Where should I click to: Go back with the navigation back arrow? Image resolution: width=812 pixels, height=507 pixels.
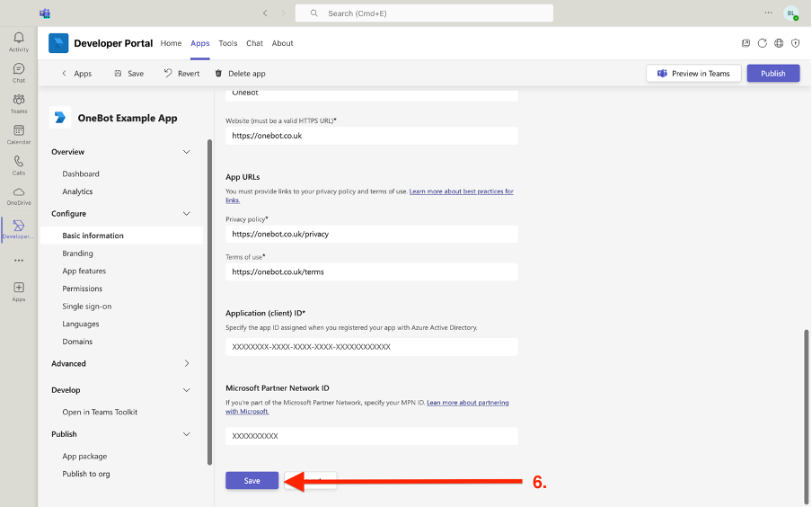pos(265,13)
